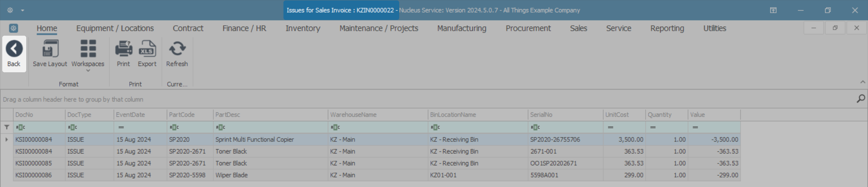Screen dimensions: 868x187
Task: Click the search magnifier icon
Action: pos(861,98)
